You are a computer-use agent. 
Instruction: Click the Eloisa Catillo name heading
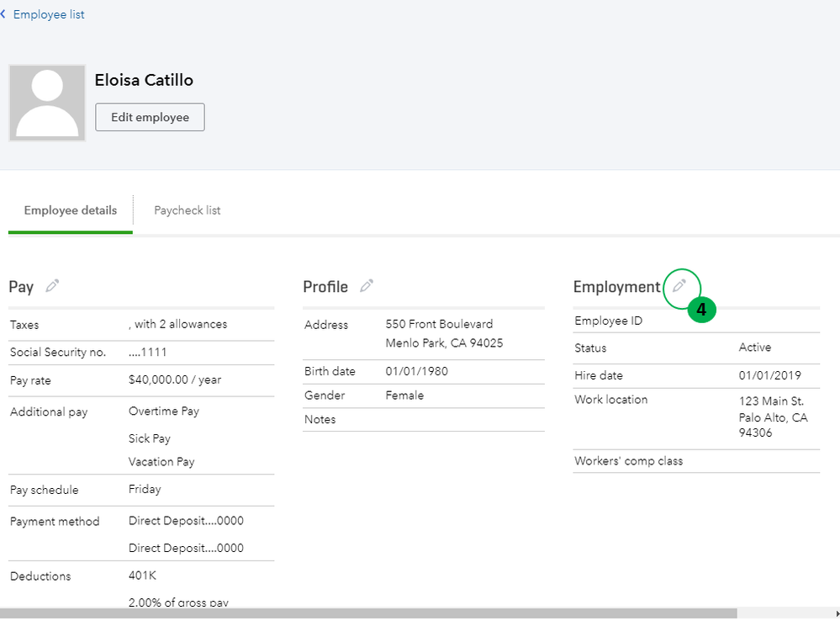pos(144,81)
